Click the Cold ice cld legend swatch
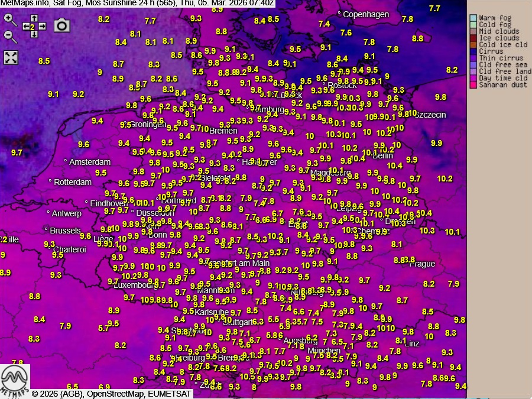The height and width of the screenshot is (399, 532). pos(473,45)
